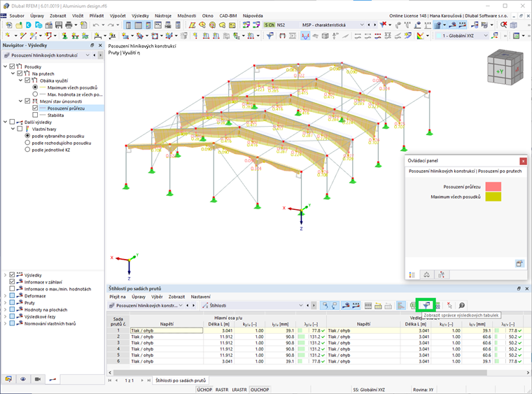532x394 pixels.
Task: Click the list icon at bottom of Ovládací panel
Action: pos(412,274)
